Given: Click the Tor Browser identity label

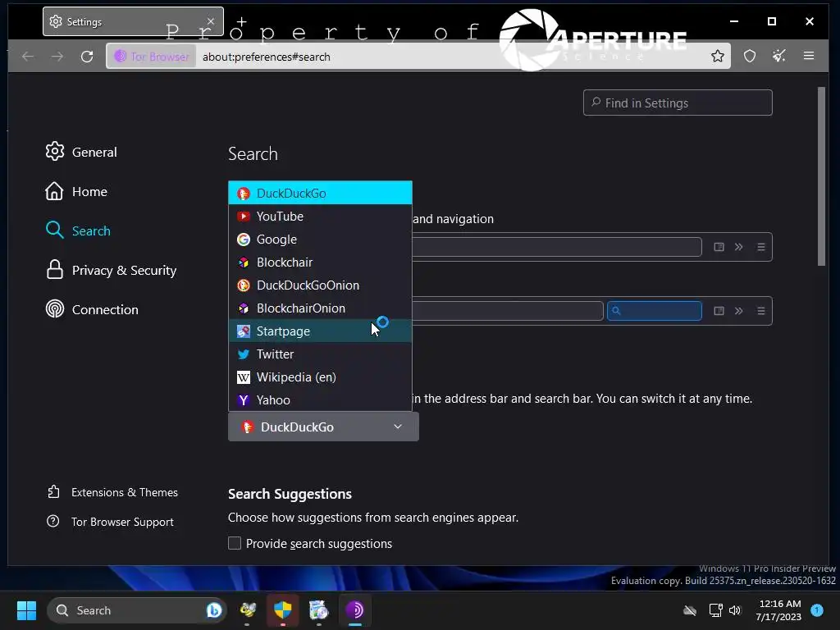Looking at the screenshot, I should point(152,57).
